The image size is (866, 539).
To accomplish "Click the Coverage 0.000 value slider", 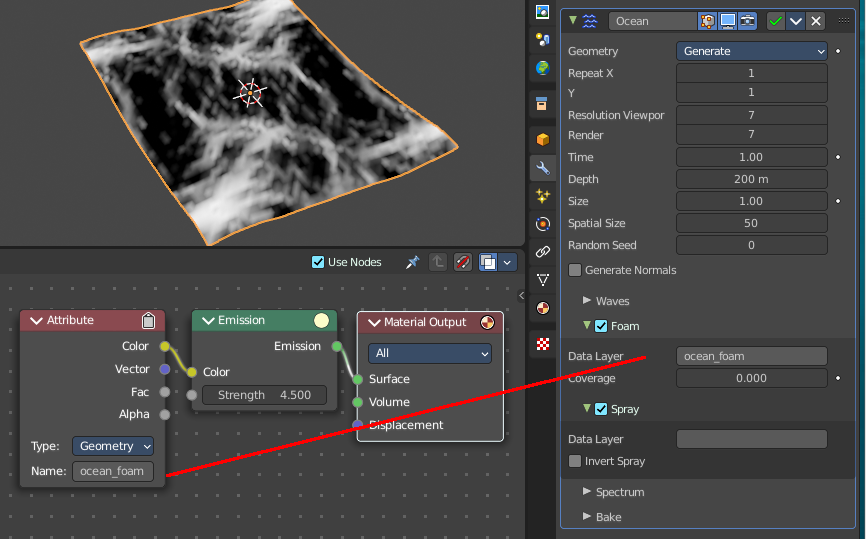I will 752,378.
